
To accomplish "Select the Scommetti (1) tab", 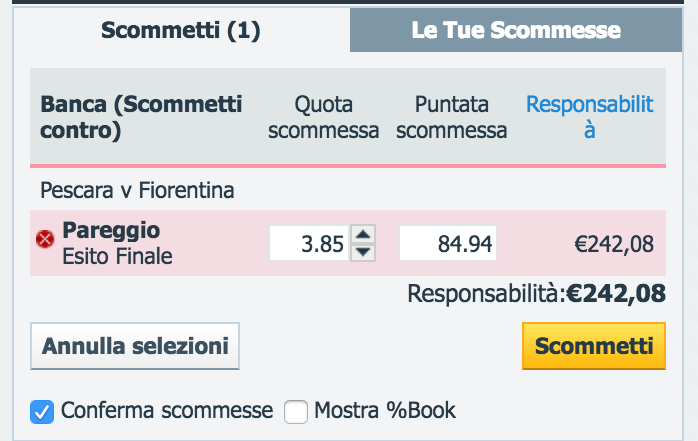I will coord(181,30).
